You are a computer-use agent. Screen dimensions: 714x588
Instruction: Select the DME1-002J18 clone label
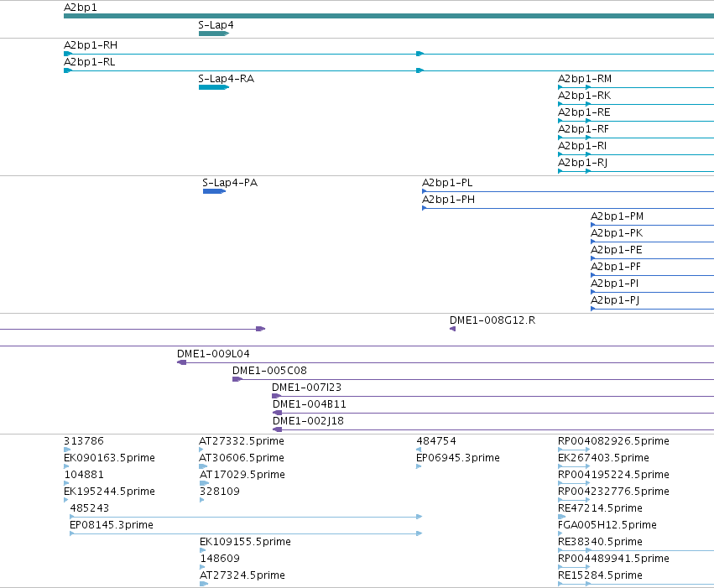308,421
